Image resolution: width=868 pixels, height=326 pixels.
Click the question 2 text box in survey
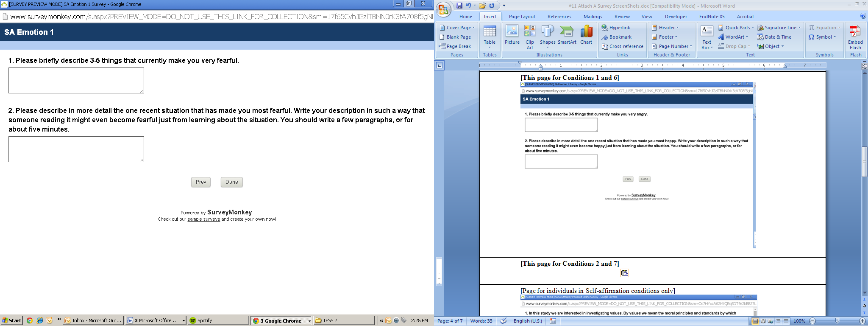[x=76, y=149]
